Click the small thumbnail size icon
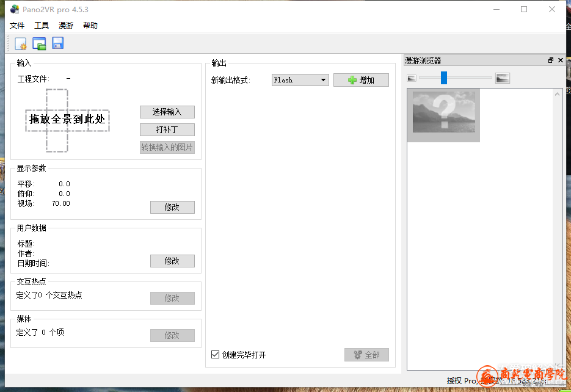This screenshot has width=571, height=392. click(412, 78)
